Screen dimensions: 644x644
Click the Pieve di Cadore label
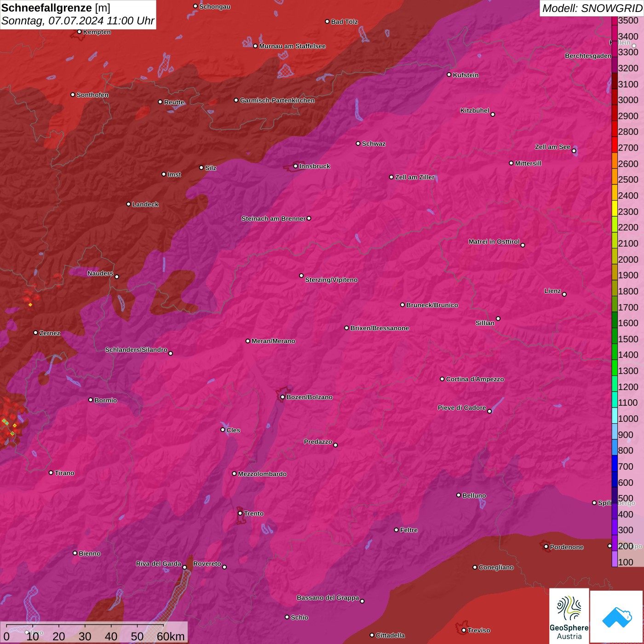click(x=462, y=408)
